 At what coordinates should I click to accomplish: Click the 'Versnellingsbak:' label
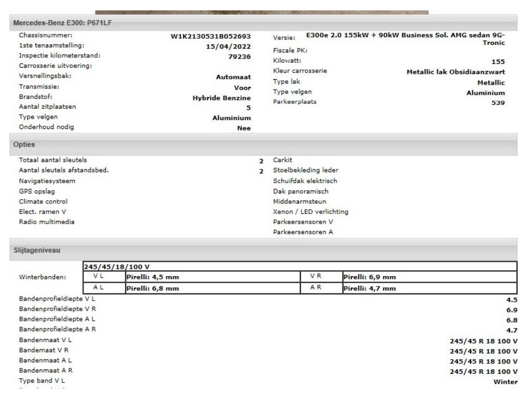[45, 76]
